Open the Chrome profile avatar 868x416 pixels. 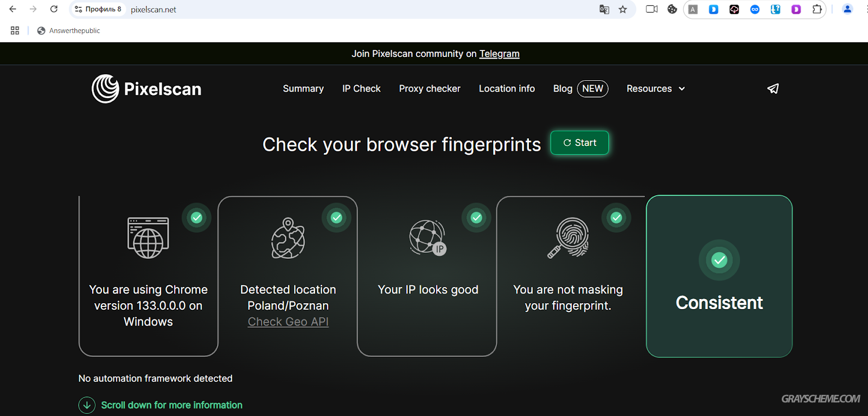[x=847, y=9]
